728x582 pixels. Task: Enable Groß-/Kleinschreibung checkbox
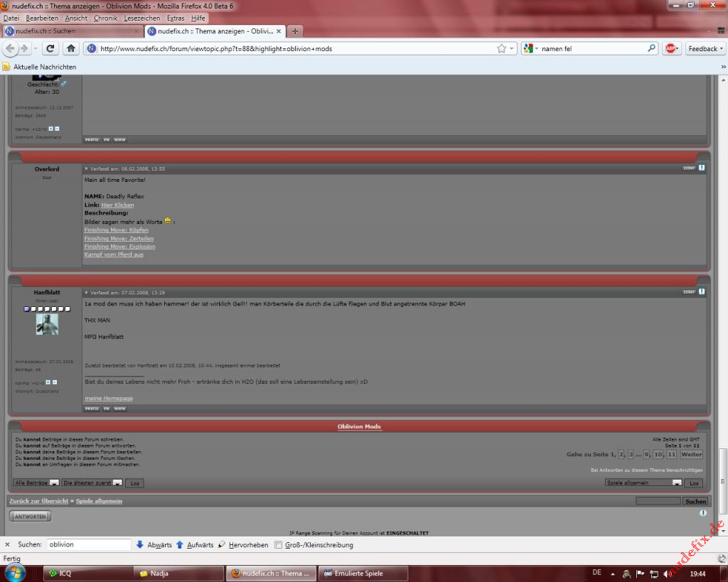[x=279, y=545]
